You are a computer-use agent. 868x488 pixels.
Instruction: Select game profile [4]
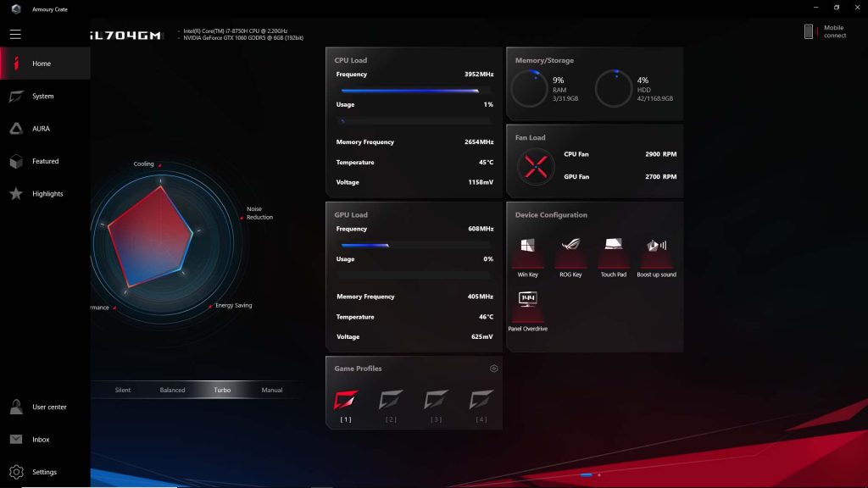coord(481,405)
